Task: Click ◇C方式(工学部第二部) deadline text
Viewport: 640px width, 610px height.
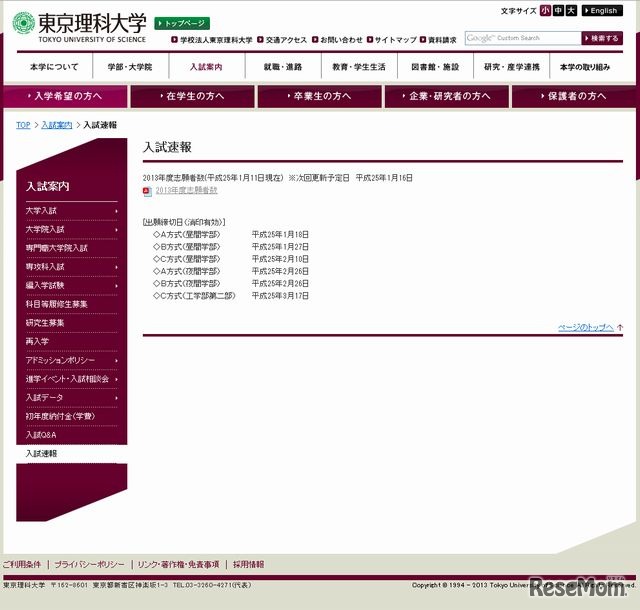Action: click(x=194, y=296)
